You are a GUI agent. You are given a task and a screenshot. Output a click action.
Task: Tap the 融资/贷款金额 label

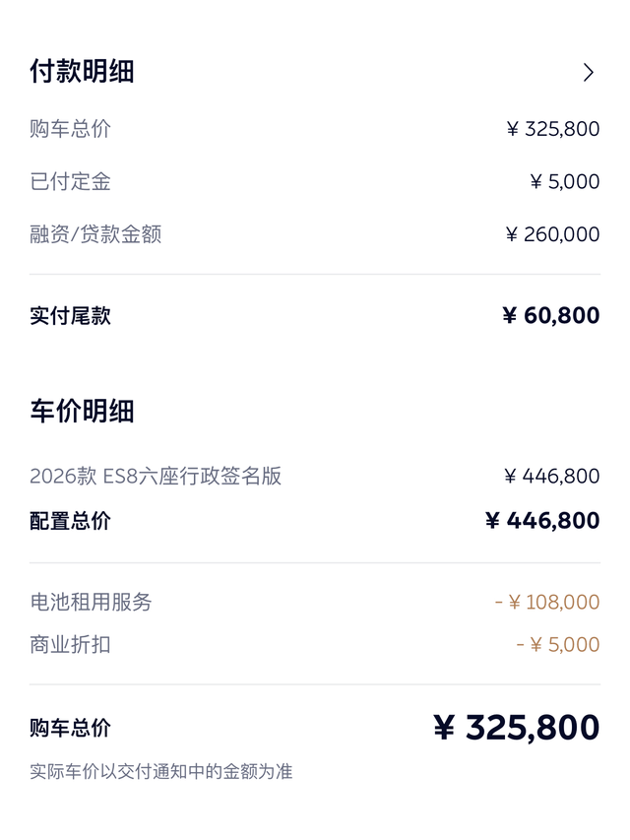95,234
